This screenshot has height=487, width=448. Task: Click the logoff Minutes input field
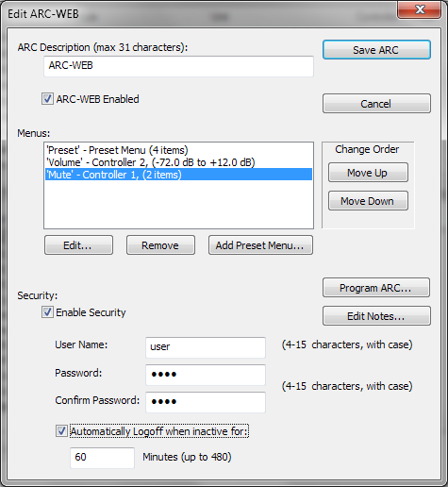pos(102,458)
